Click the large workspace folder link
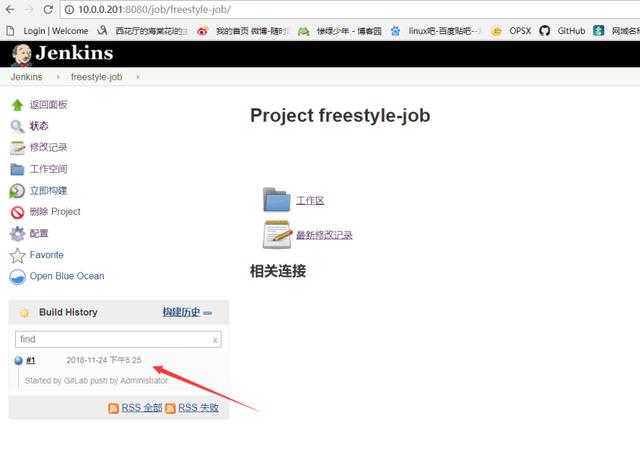 [x=277, y=200]
